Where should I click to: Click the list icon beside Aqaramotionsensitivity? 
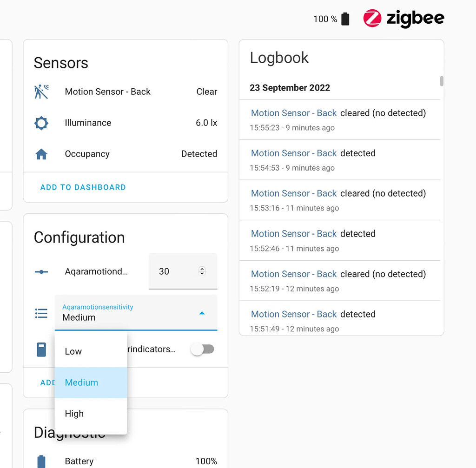41,313
